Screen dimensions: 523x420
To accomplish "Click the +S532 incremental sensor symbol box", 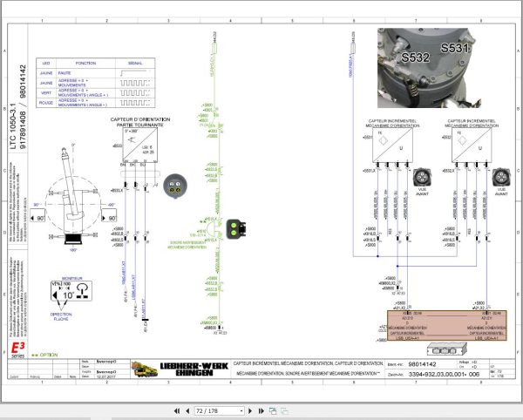I will pos(472,145).
